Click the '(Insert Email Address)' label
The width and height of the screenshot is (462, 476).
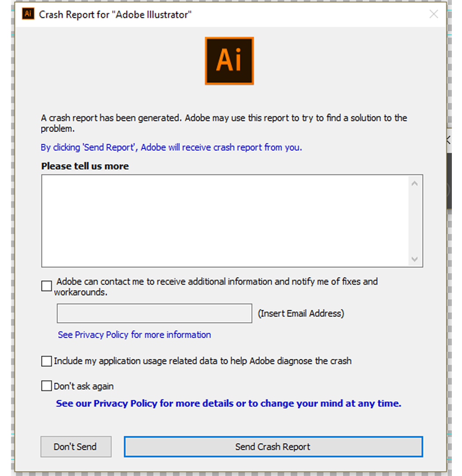tap(301, 313)
